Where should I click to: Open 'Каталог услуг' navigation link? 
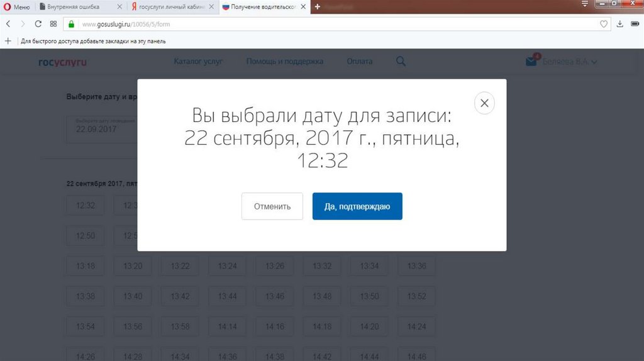pos(198,62)
